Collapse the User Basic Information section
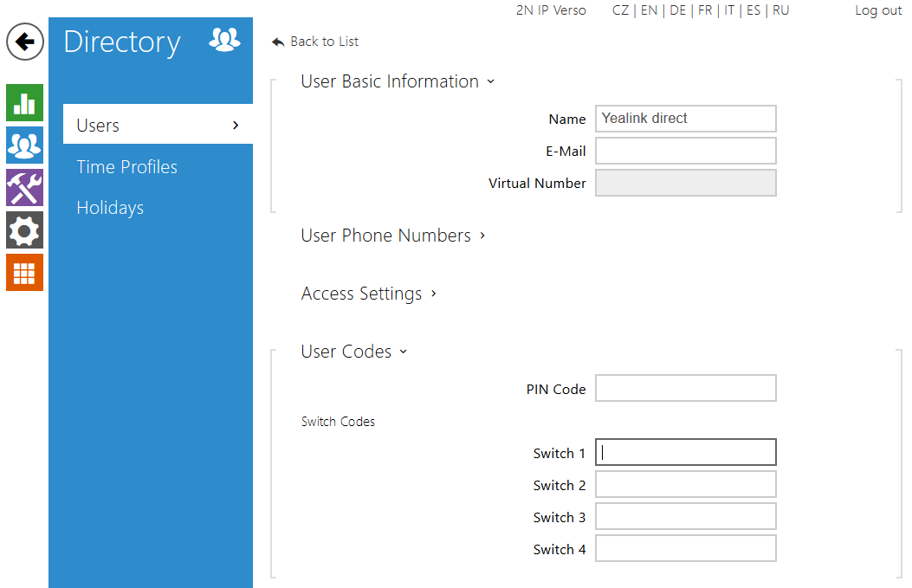 pyautogui.click(x=397, y=81)
